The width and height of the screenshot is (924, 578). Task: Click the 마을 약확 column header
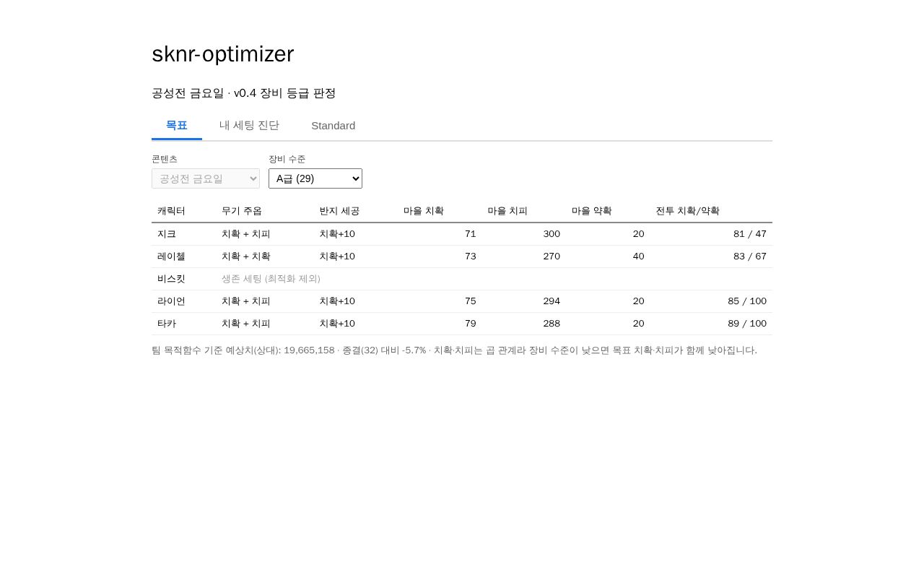tap(592, 211)
